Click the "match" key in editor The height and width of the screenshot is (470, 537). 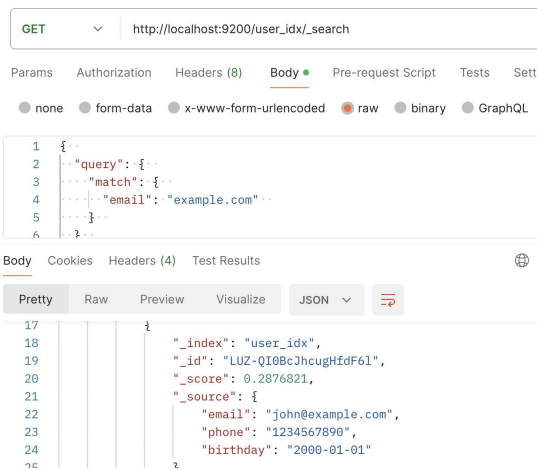[x=113, y=182]
